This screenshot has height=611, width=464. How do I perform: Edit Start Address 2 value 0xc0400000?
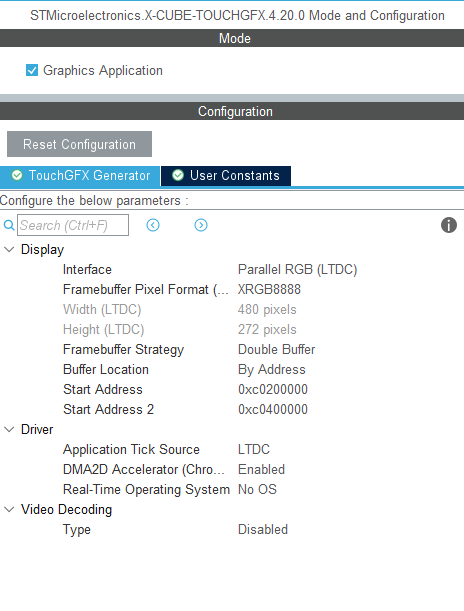coord(273,409)
